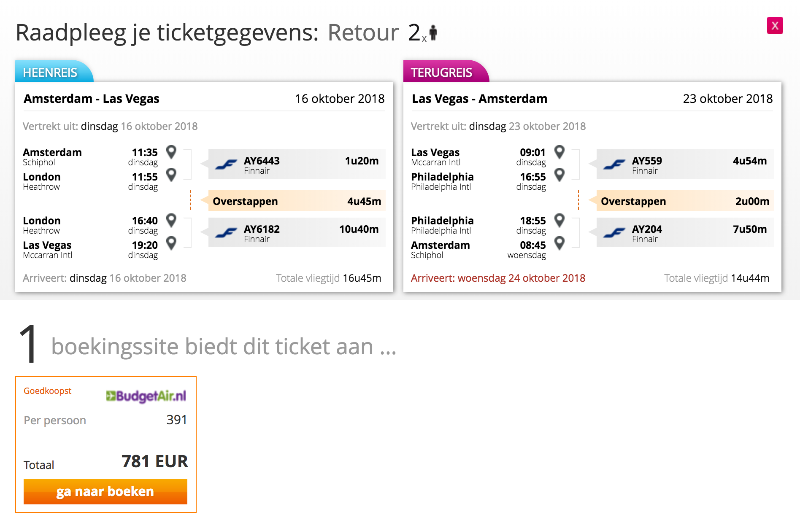800x528 pixels.
Task: Click the Finnair logo for flight AY6182
Action: coord(227,233)
